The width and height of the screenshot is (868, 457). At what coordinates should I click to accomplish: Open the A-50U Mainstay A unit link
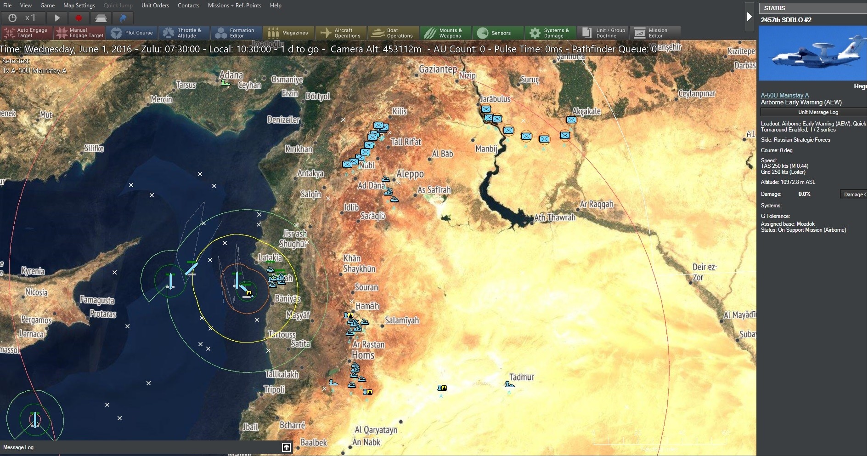pos(784,95)
